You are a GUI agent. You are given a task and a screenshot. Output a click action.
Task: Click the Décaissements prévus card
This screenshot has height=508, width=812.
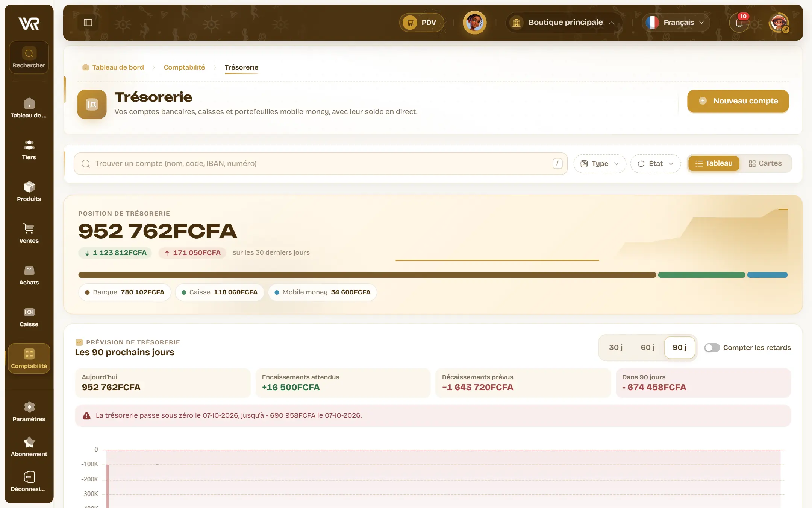(x=523, y=383)
